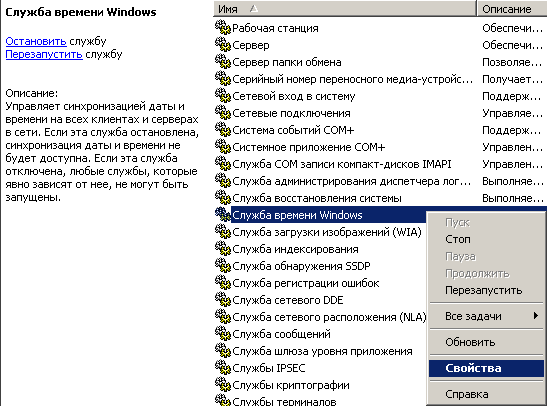Click the icon of Служба индексирования
The height and width of the screenshot is (406, 547).
[223, 249]
